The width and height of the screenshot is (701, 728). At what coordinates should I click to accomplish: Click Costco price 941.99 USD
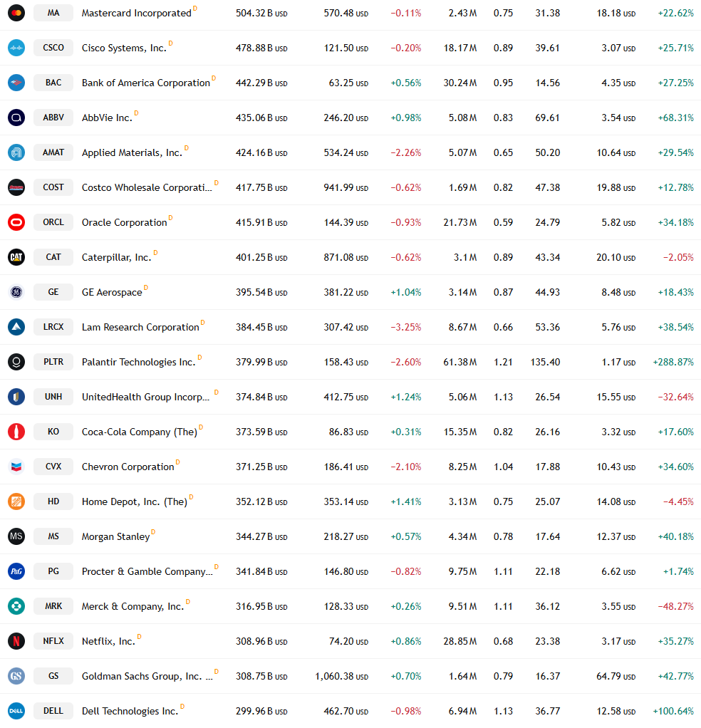point(346,187)
